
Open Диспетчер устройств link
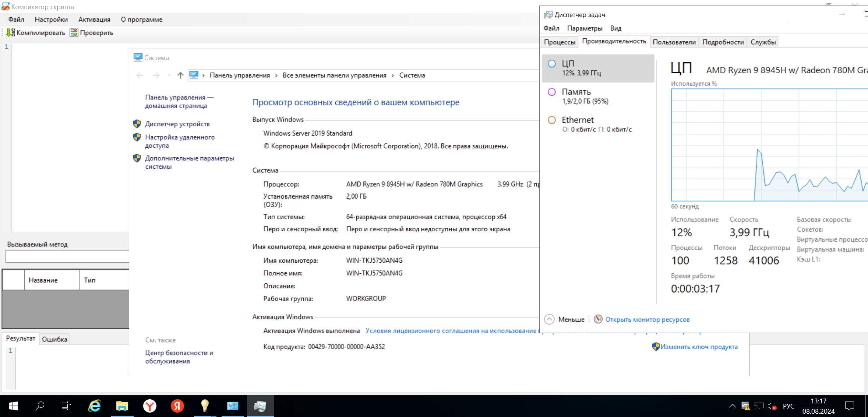click(x=177, y=124)
